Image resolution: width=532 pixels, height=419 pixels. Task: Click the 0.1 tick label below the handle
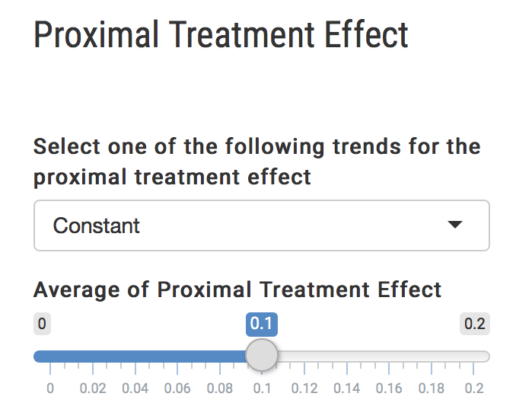point(262,389)
